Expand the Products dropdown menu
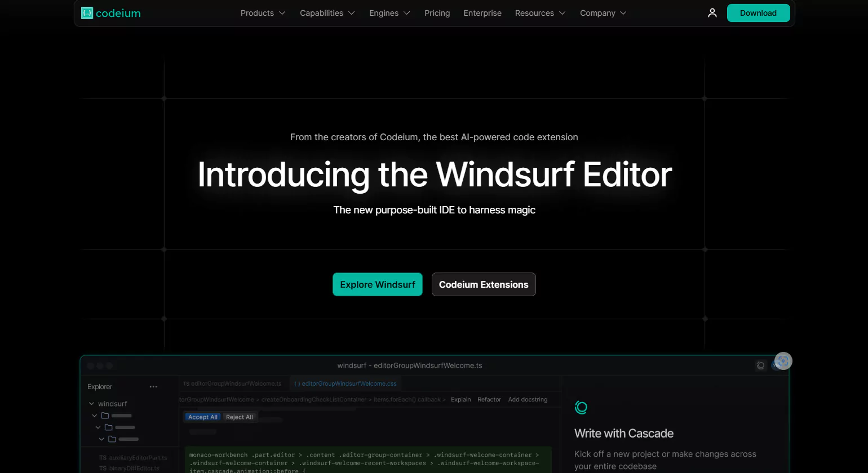 [x=263, y=13]
